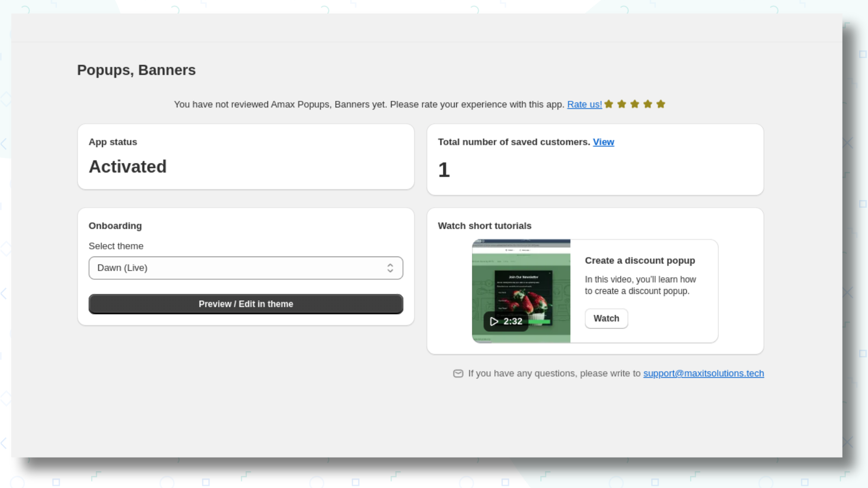Screen dimensions: 868x488
Task: Click the second rating star
Action: 622,104
